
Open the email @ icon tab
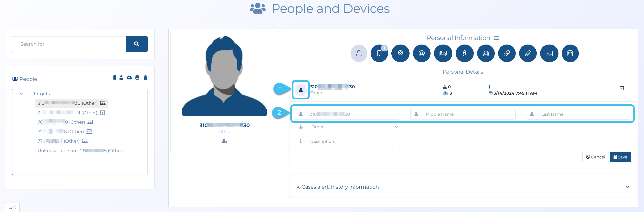coord(422,53)
